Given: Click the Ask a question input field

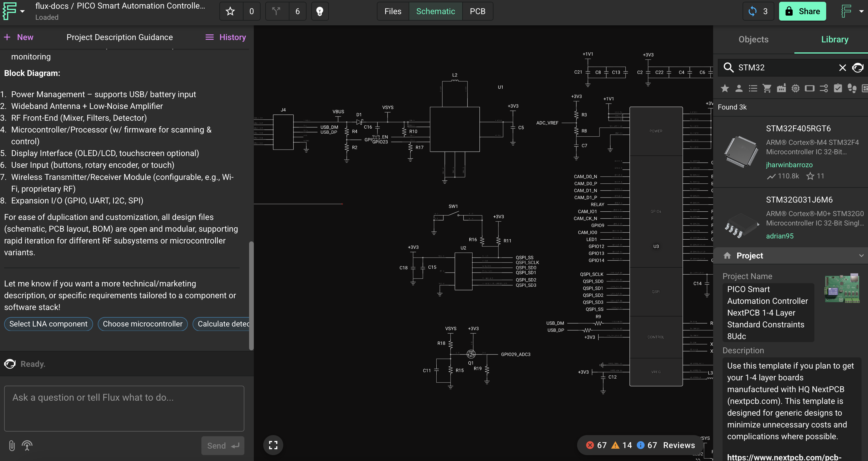Looking at the screenshot, I should coord(124,408).
